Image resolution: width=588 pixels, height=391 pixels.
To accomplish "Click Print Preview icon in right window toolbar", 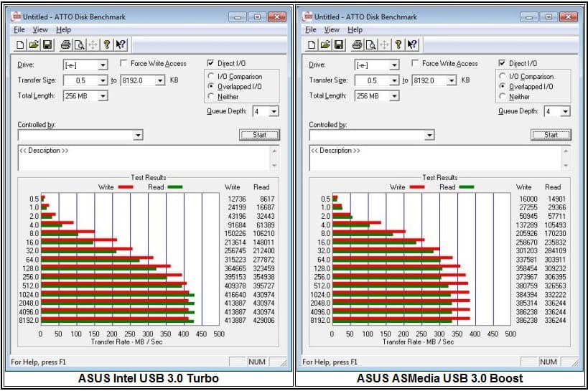I will tap(370, 45).
